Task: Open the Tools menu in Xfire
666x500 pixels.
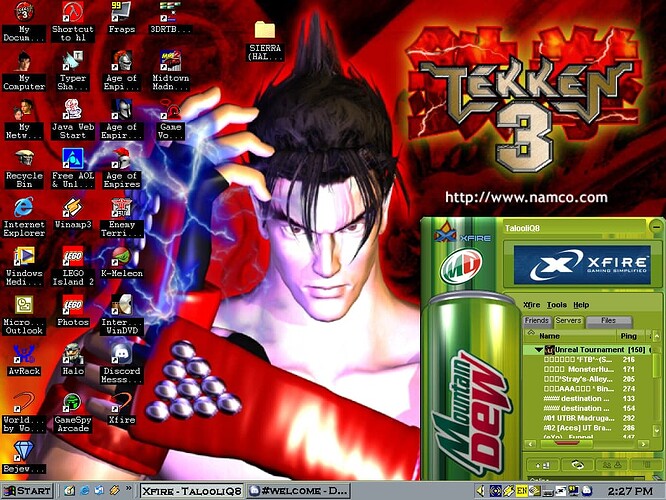Action: [x=556, y=305]
